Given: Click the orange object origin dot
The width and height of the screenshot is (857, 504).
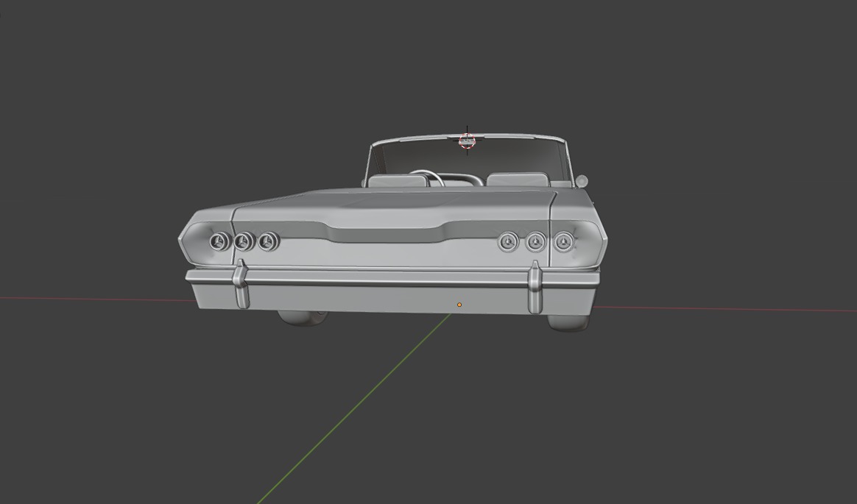Looking at the screenshot, I should tap(459, 305).
